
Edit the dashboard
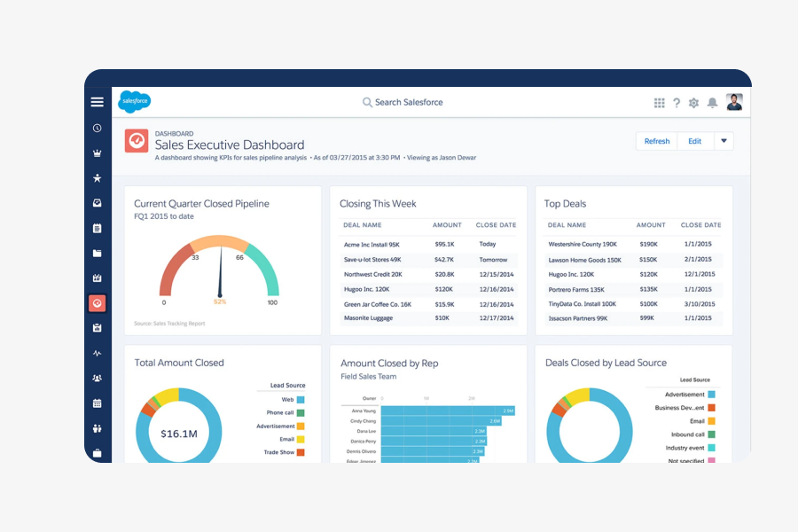[x=694, y=141]
